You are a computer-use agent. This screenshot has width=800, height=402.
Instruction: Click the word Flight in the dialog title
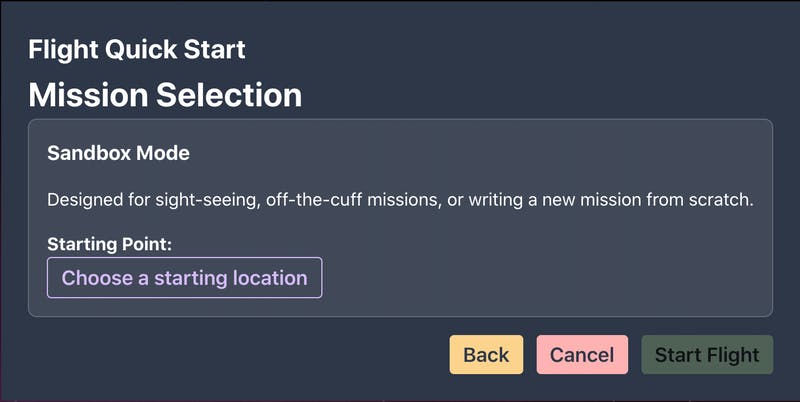63,49
